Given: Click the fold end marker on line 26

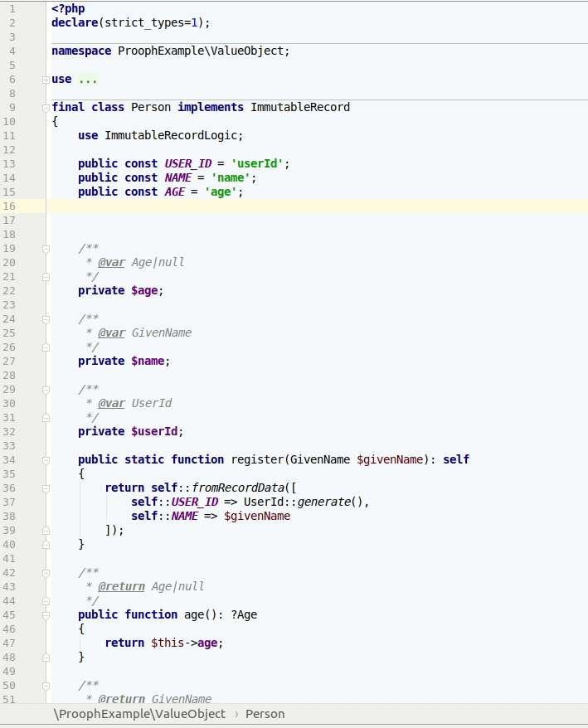Looking at the screenshot, I should coord(46,347).
